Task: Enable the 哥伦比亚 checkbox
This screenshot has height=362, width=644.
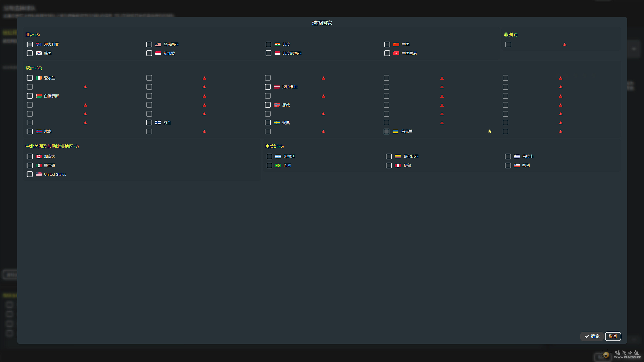Action: (389, 157)
